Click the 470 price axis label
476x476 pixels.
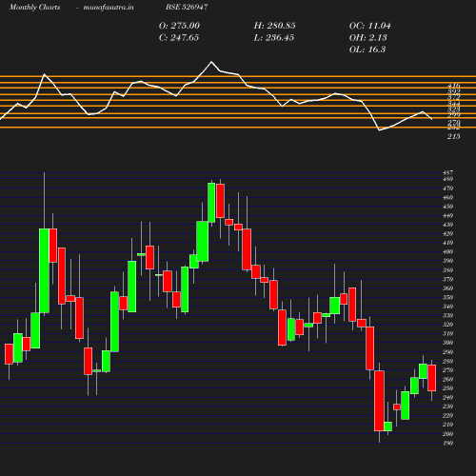448,188
